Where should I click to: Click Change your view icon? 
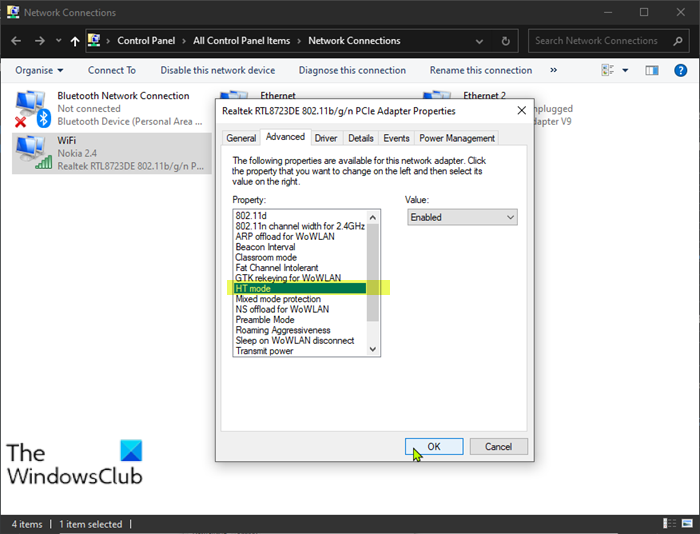608,70
